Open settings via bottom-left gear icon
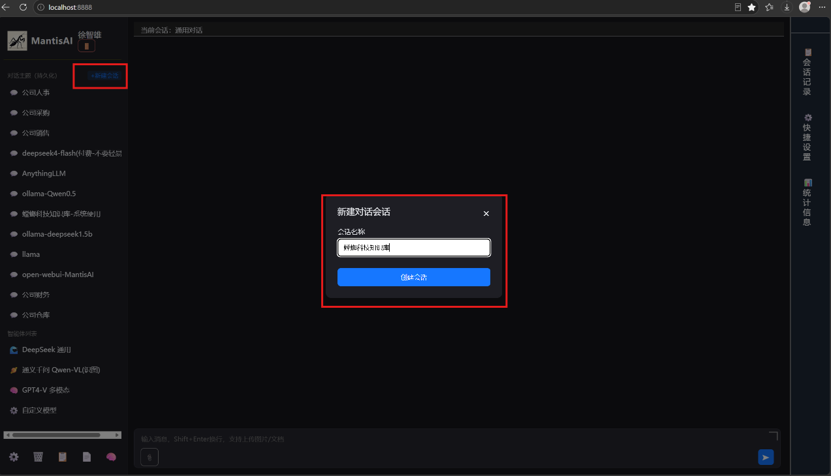The height and width of the screenshot is (476, 831). [14, 457]
